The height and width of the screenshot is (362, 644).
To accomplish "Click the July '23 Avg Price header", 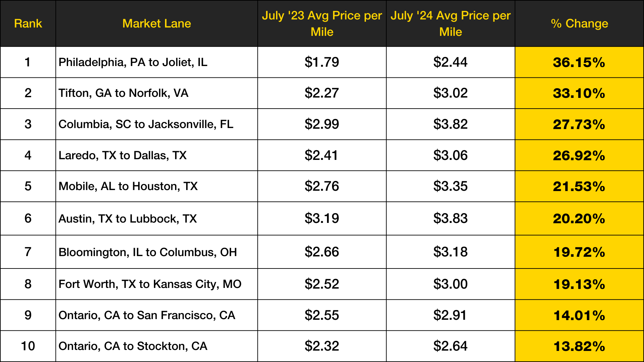I will (x=322, y=23).
